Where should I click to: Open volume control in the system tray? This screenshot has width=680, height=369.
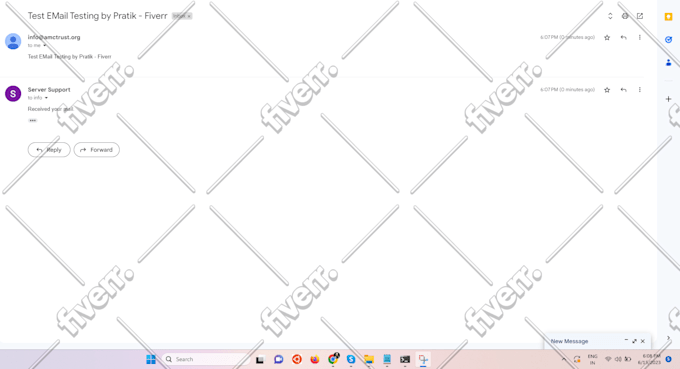(x=618, y=359)
